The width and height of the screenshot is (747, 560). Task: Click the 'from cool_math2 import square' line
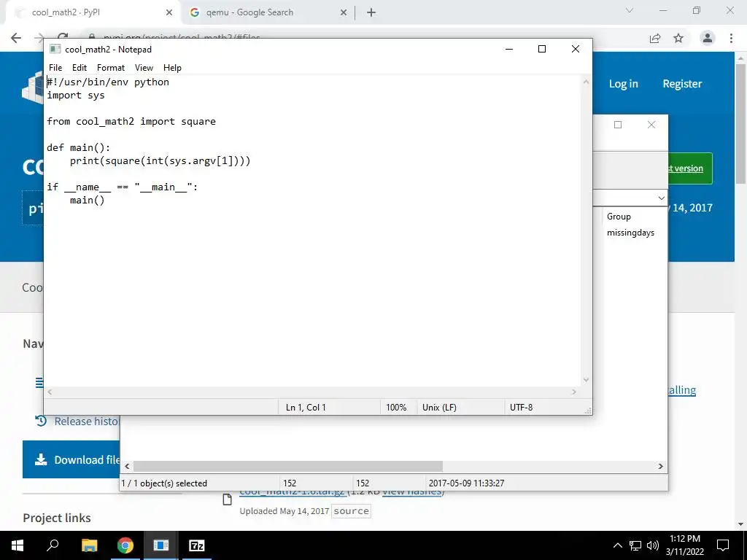pos(131,122)
